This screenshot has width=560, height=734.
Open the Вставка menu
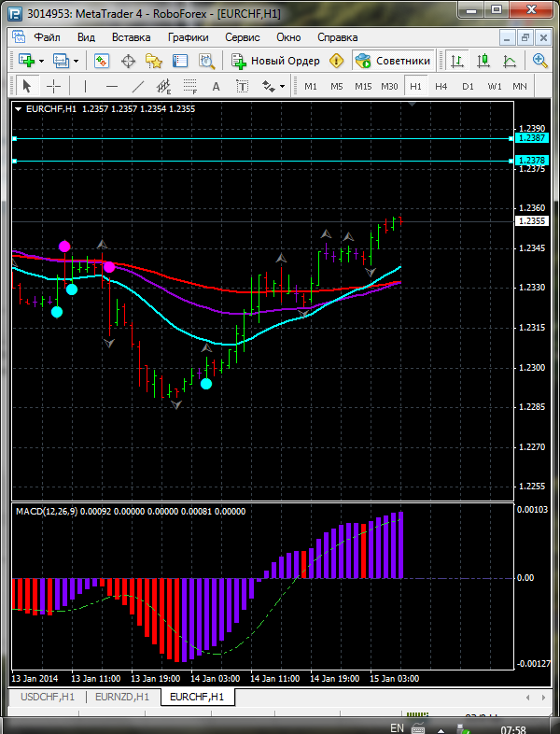pyautogui.click(x=131, y=37)
